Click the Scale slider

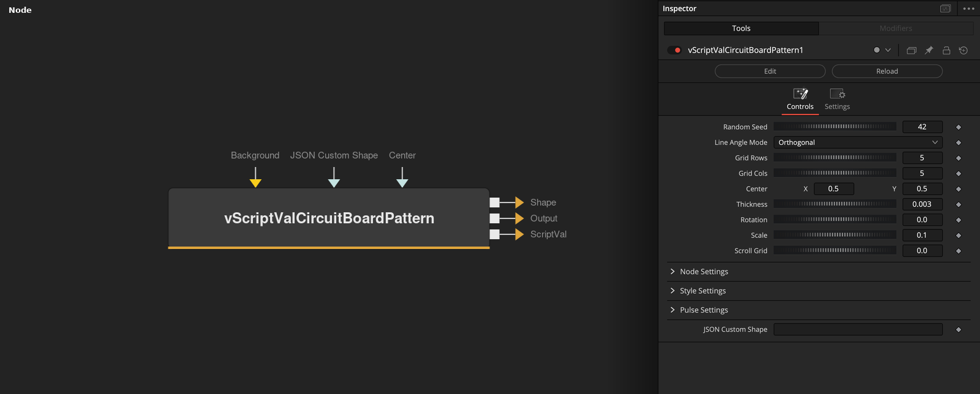click(x=835, y=235)
